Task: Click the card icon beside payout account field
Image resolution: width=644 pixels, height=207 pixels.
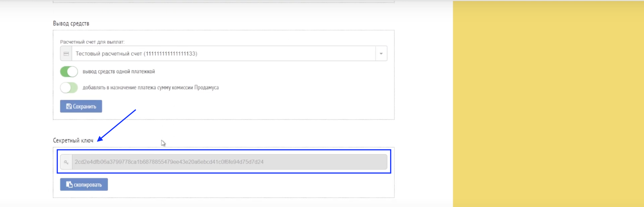Action: (66, 54)
